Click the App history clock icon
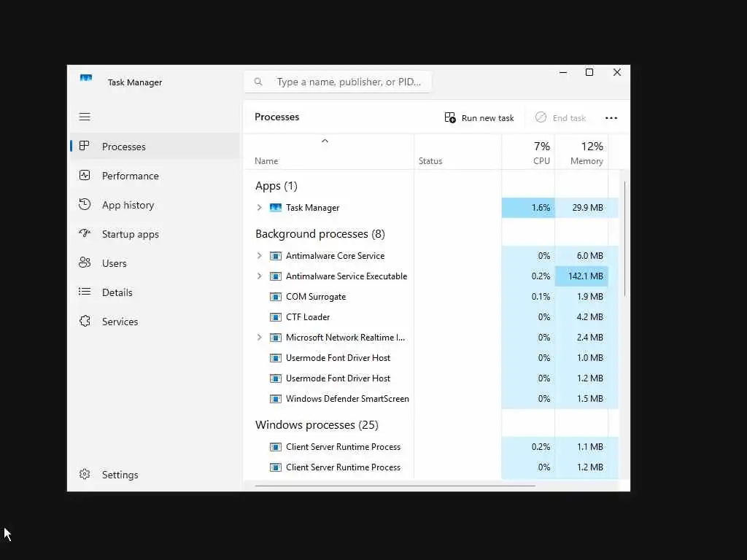 pos(85,204)
